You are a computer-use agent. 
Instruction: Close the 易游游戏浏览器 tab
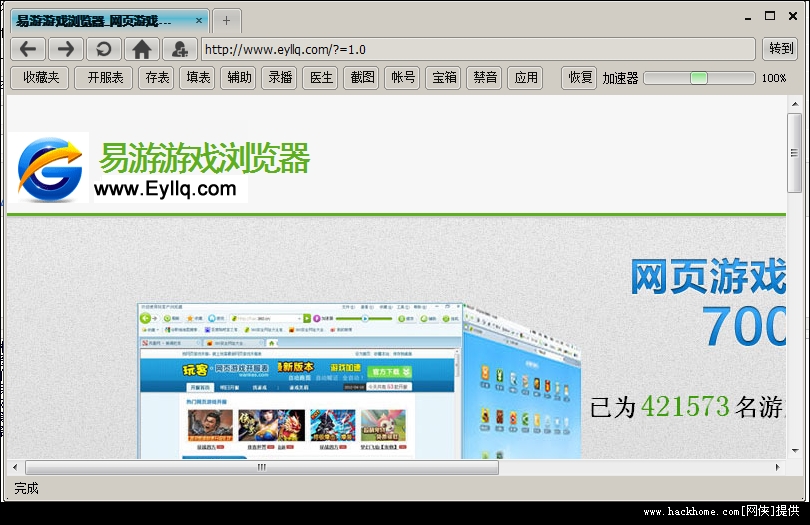tap(199, 20)
